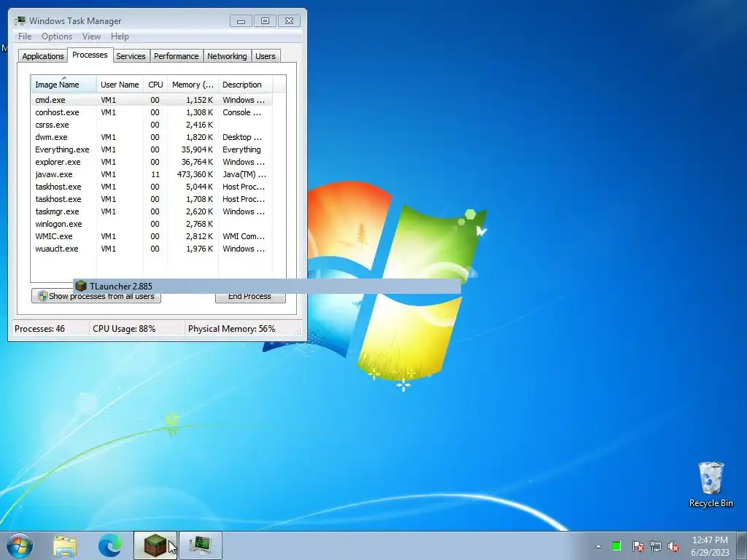Screen dimensions: 747x560
Task: Switch to the Applications tab
Action: pyautogui.click(x=43, y=56)
